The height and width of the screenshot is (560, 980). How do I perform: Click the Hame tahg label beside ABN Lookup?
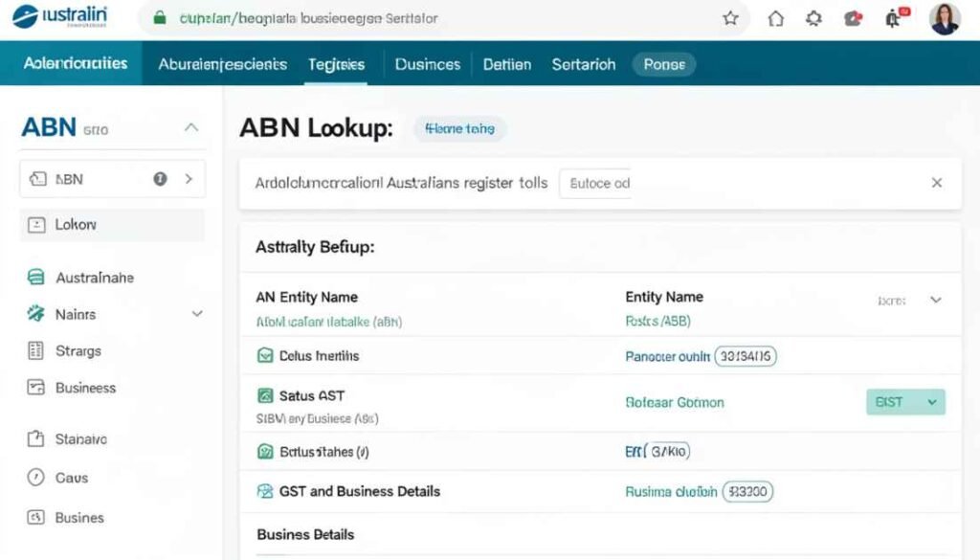pos(459,127)
